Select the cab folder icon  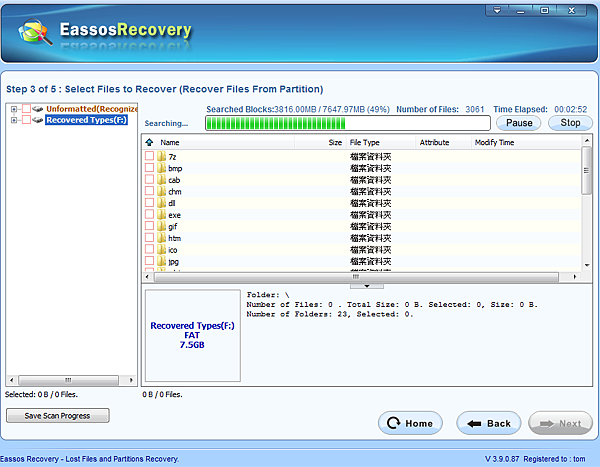tap(162, 180)
